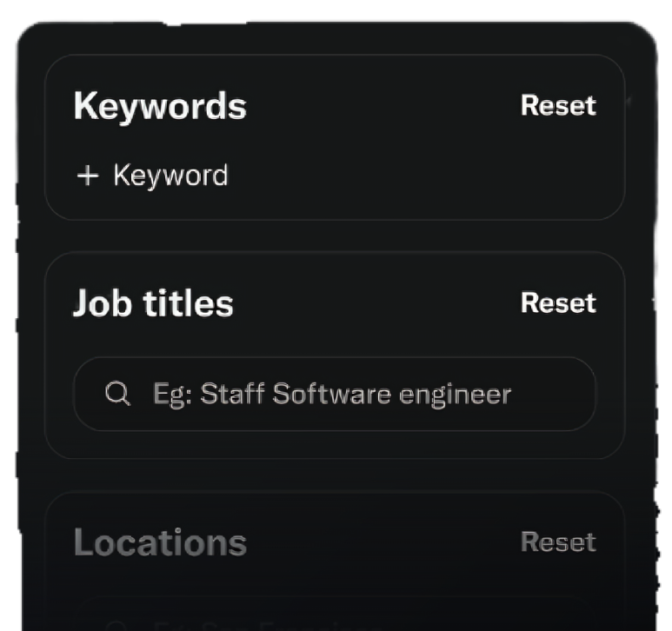Reset the Keywords filter

pyautogui.click(x=558, y=106)
